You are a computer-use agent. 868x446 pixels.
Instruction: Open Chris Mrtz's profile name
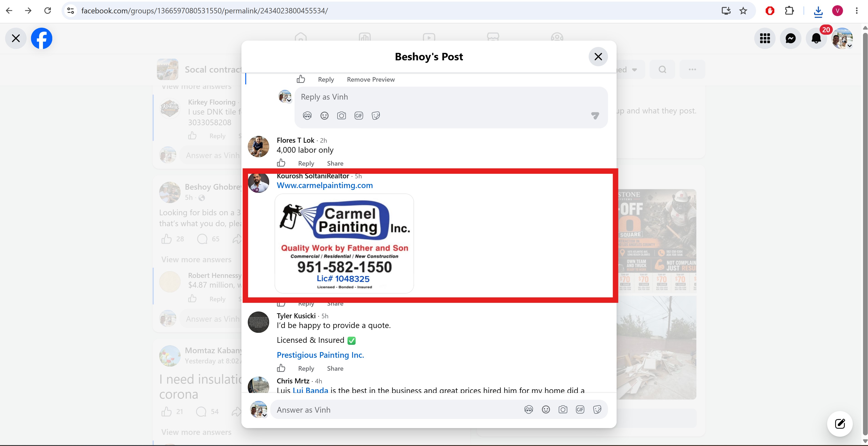[x=293, y=381]
